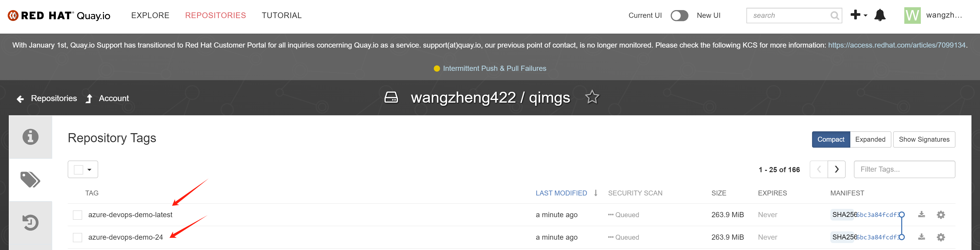Open the repository tags sidebar icon
The height and width of the screenshot is (250, 980).
coord(30,180)
